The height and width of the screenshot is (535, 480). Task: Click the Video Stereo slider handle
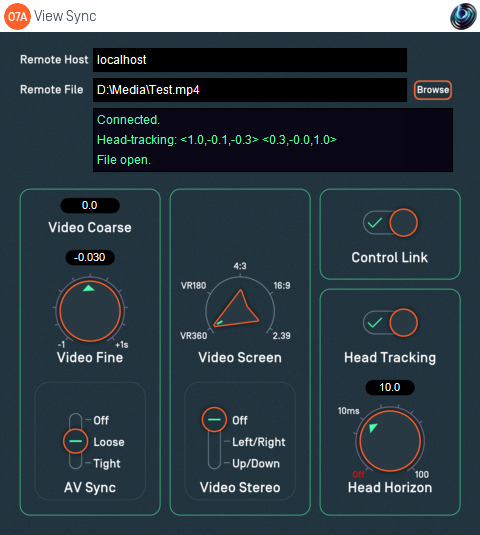coord(214,420)
